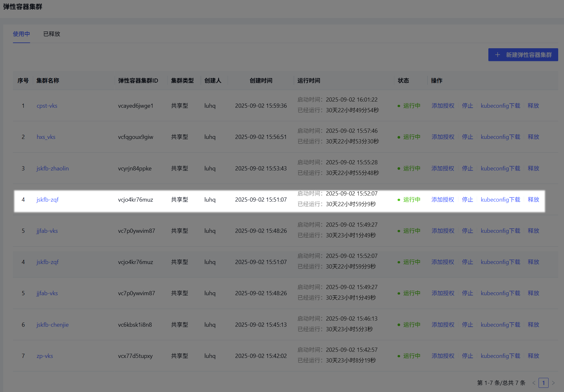Download kubeconfig for the cpst-vks cluster
The image size is (564, 392).
point(500,106)
